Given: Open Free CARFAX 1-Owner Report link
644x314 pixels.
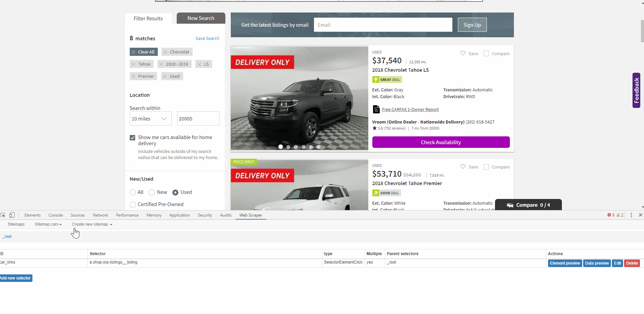Looking at the screenshot, I should click(410, 110).
